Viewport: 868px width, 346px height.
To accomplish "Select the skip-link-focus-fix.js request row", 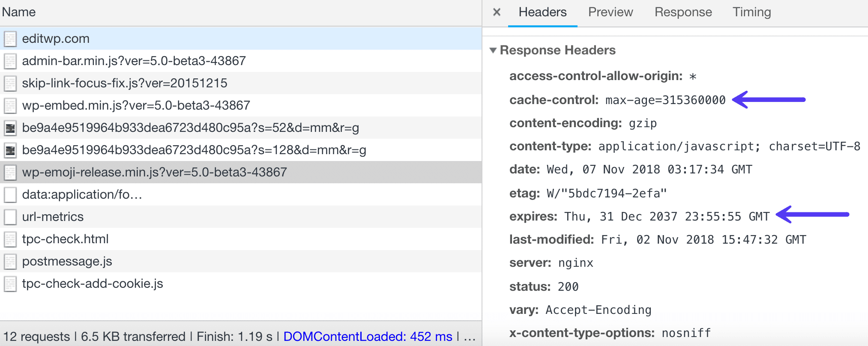I will pos(124,83).
